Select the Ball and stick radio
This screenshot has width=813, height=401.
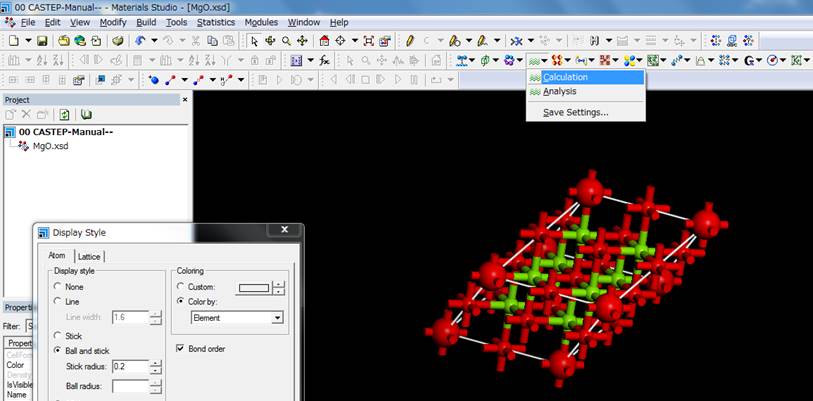point(57,351)
